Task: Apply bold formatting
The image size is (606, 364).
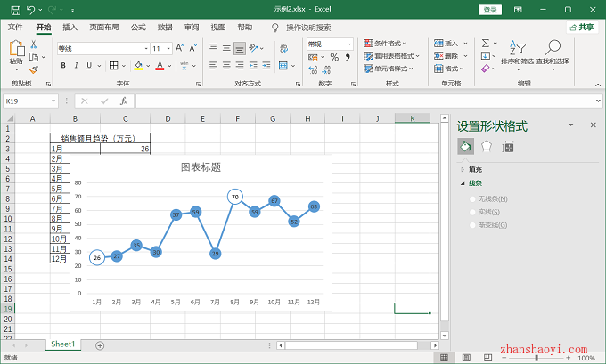Action: (63, 66)
